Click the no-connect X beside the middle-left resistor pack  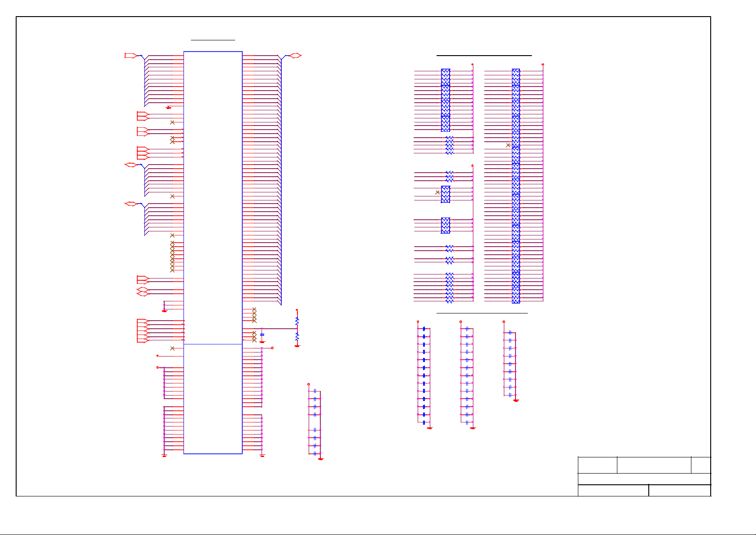pos(437,192)
